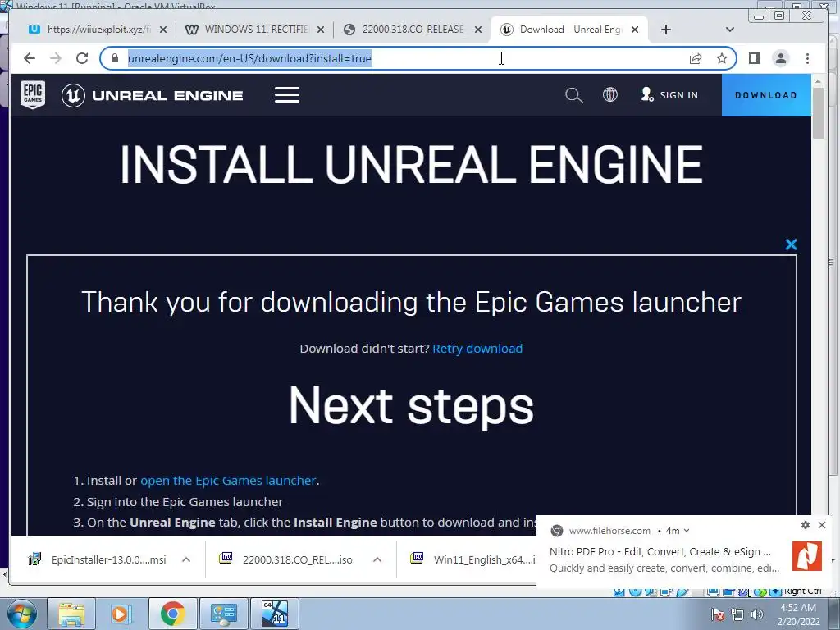Click the Chrome taskbar icon

point(172,614)
